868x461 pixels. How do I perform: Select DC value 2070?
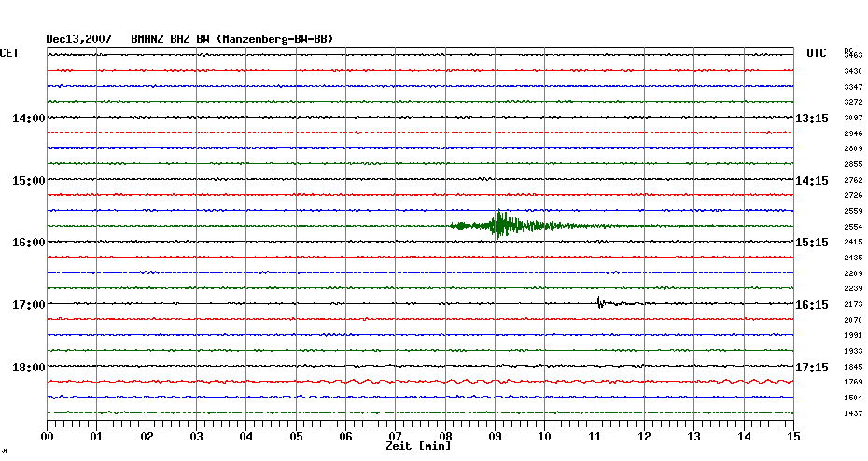[x=853, y=320]
